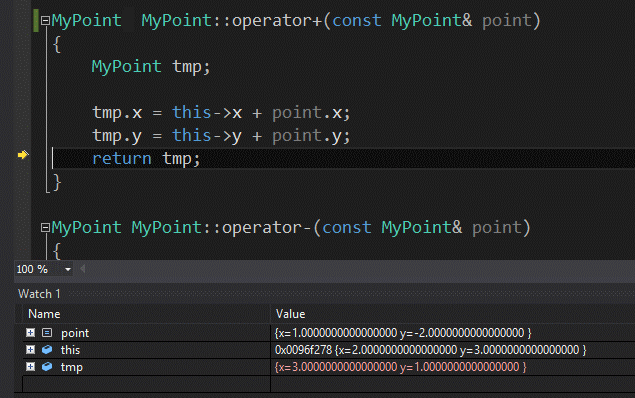Click the blue cube icon beside this
Viewport: 635px width, 398px height.
point(47,349)
